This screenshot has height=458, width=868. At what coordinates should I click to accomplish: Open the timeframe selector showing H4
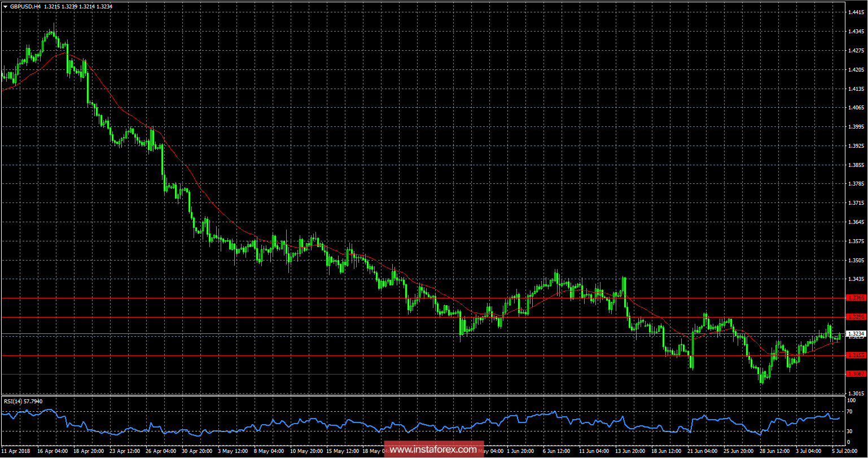37,6
